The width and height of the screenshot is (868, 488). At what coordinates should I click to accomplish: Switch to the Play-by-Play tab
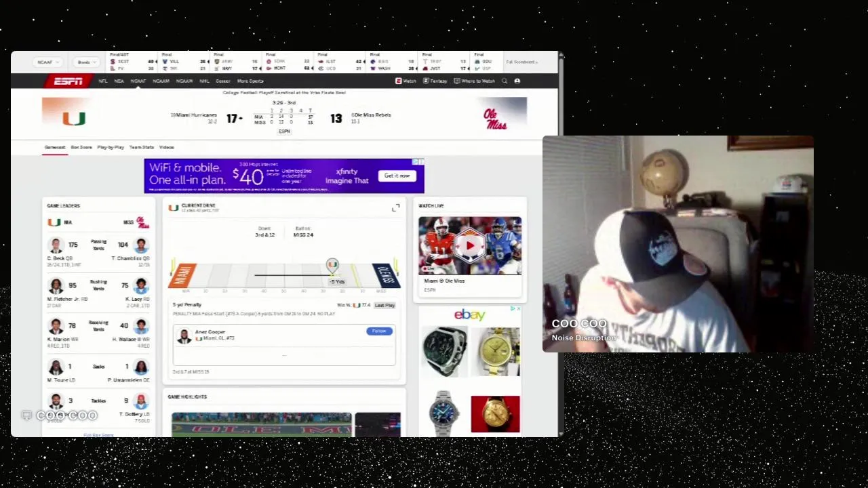tap(111, 147)
